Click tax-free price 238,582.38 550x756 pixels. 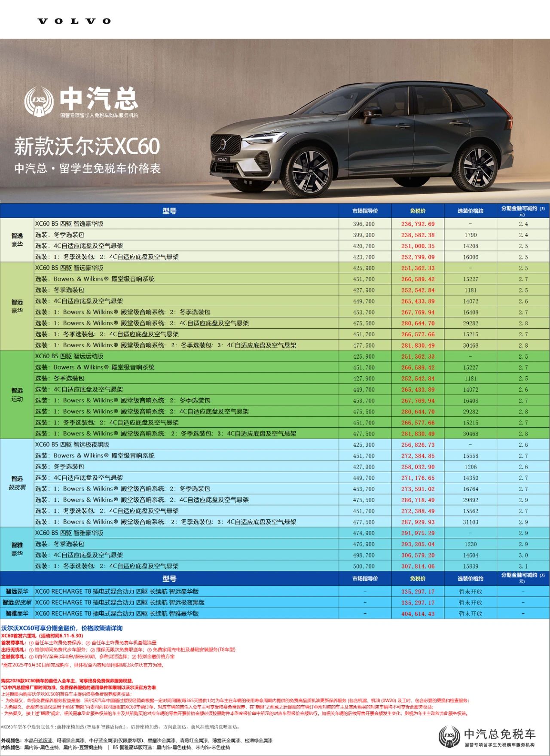pos(418,235)
